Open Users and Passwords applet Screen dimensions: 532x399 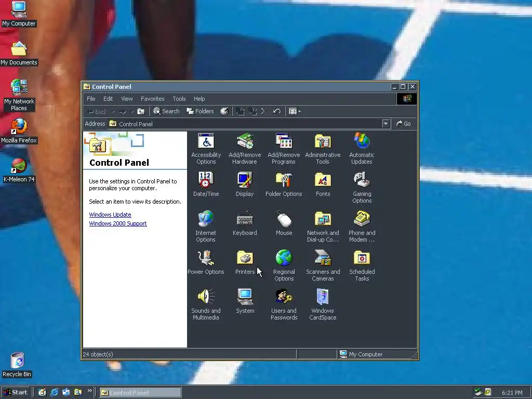284,304
